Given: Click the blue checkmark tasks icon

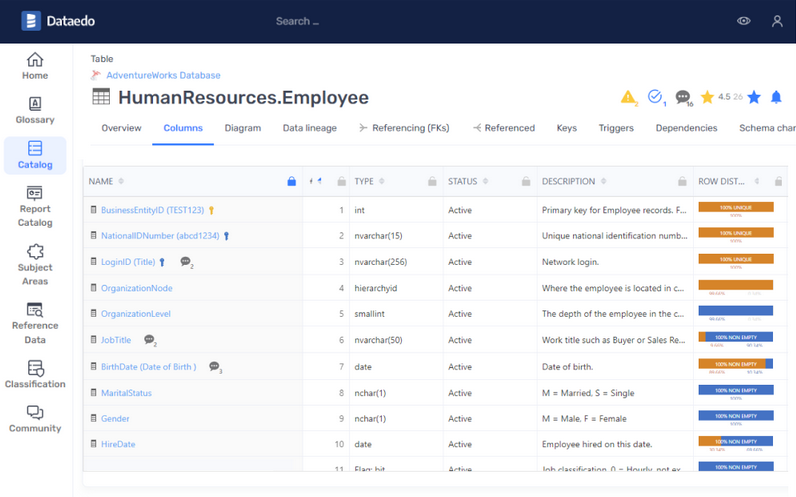Looking at the screenshot, I should pos(655,96).
